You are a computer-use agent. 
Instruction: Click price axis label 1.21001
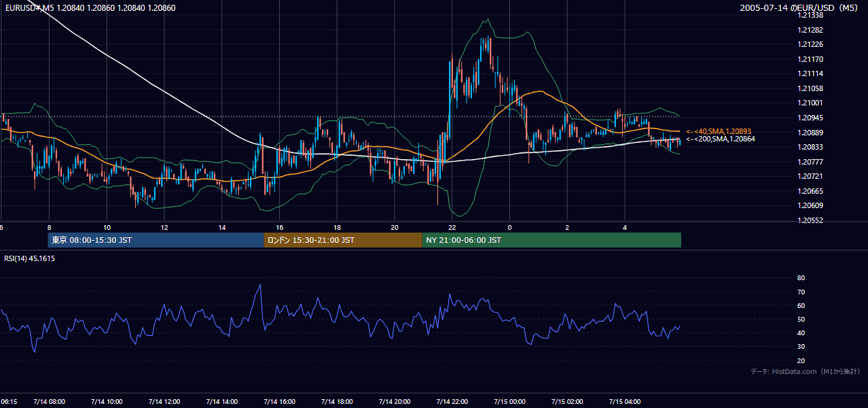(812, 103)
